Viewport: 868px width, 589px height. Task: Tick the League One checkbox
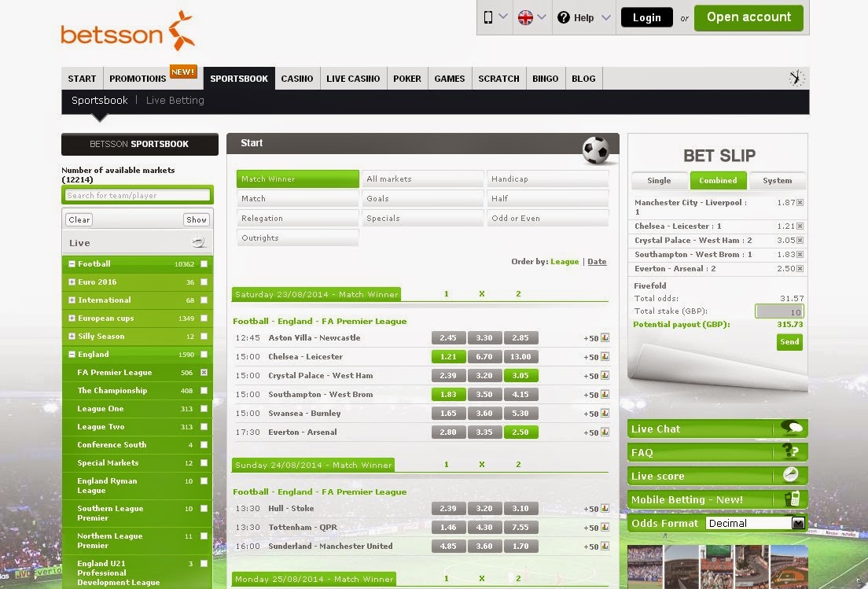click(204, 409)
